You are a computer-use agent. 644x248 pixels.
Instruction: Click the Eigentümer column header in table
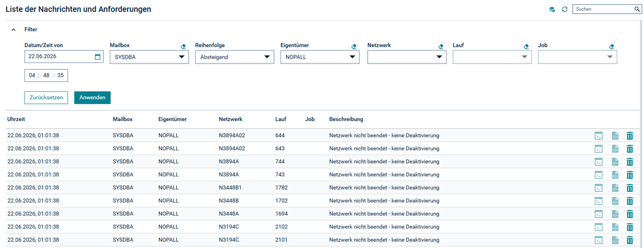(173, 119)
